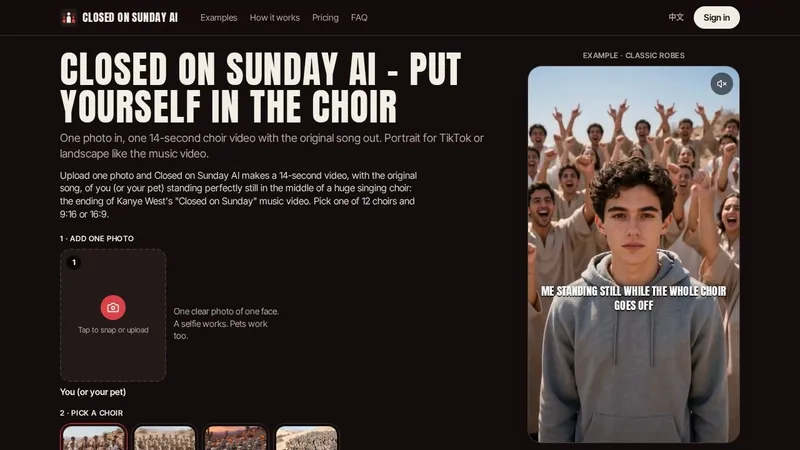Click the 'You (or your pet)' label
The image size is (800, 450).
93,392
